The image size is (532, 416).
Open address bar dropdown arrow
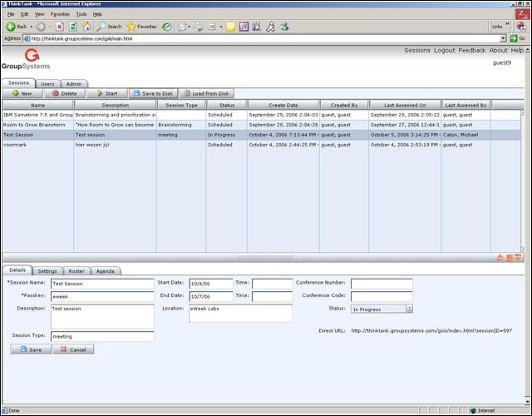click(x=504, y=38)
